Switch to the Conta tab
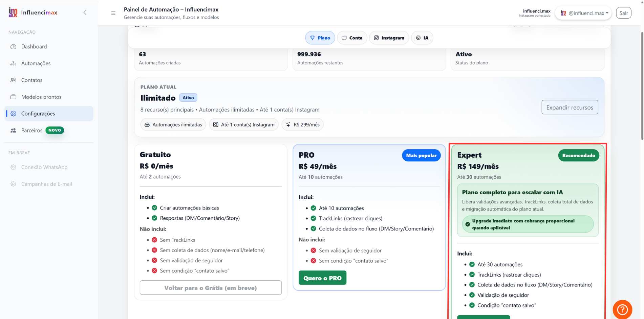The height and width of the screenshot is (319, 644). pos(352,38)
